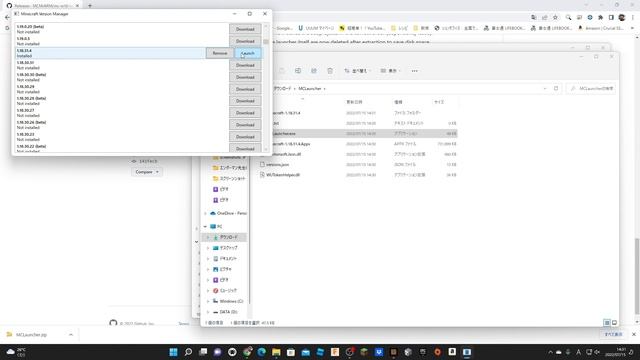640x360 pixels.
Task: Open a new browser tab
Action: (x=90, y=6)
